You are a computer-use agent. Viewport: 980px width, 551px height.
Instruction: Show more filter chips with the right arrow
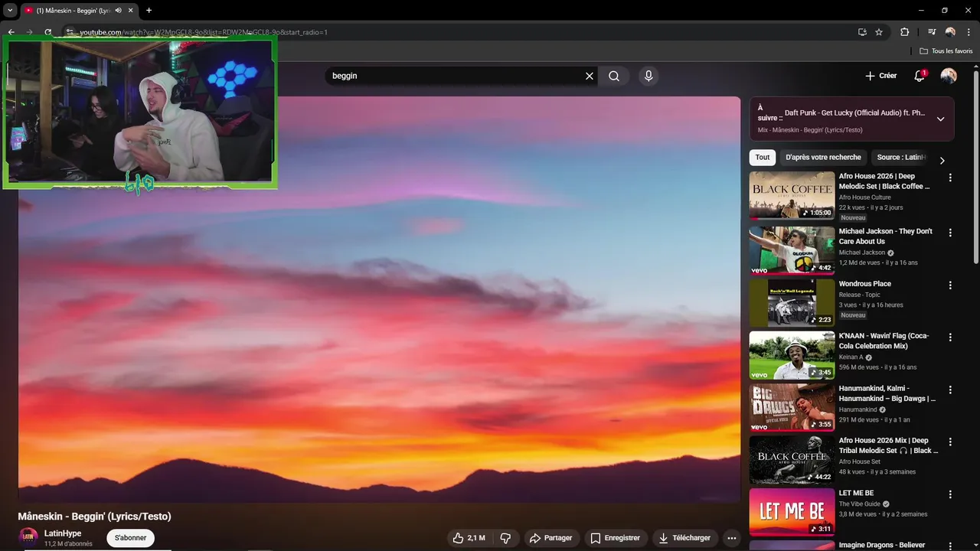(x=942, y=161)
